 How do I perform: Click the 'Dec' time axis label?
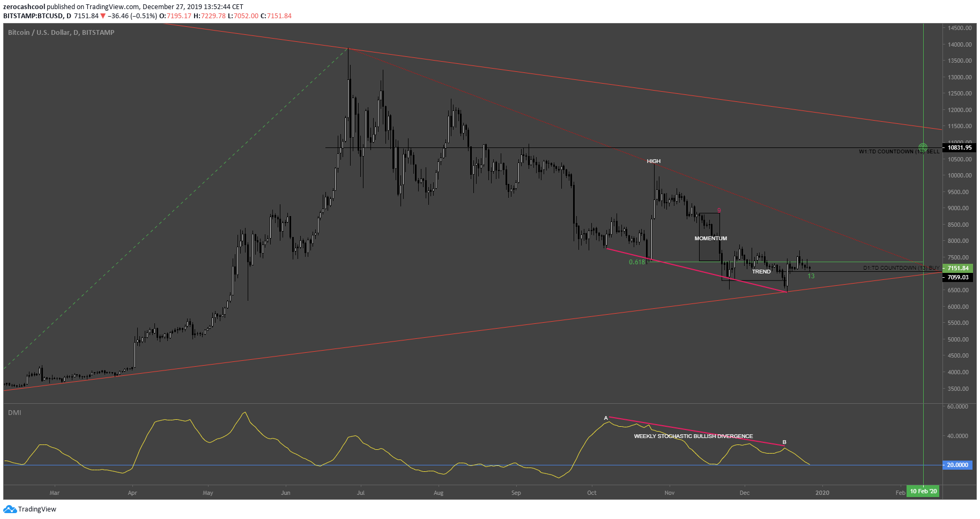point(745,493)
